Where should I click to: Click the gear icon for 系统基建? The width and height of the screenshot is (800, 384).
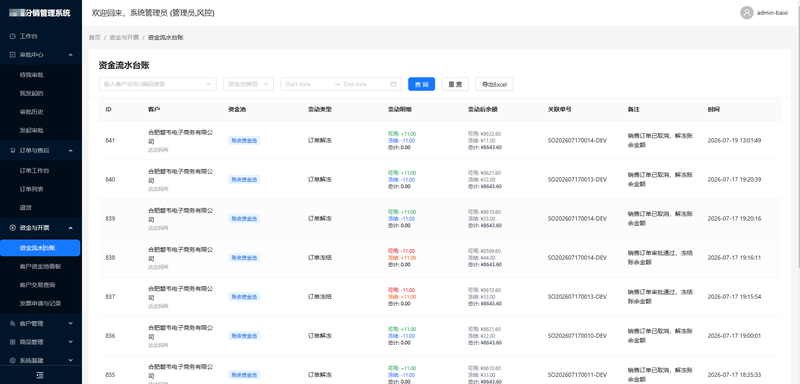coord(13,360)
